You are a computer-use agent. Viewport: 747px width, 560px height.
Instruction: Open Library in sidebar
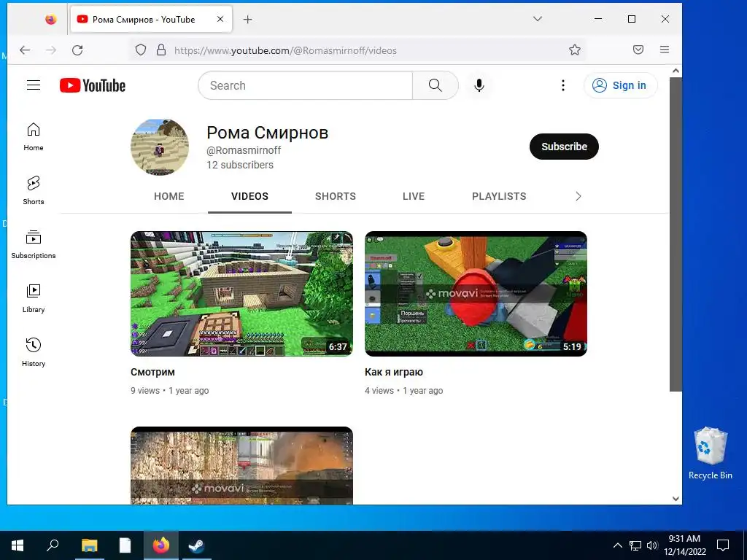pos(34,298)
